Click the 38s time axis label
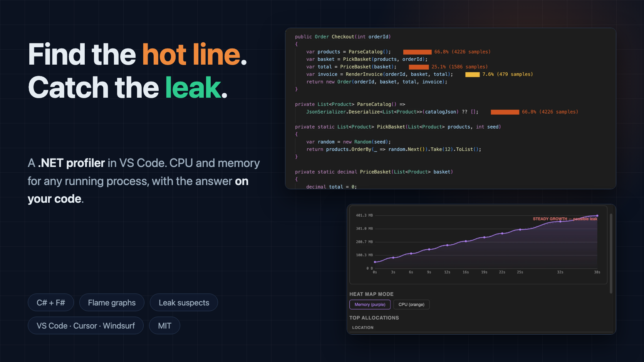644x362 pixels. click(597, 272)
